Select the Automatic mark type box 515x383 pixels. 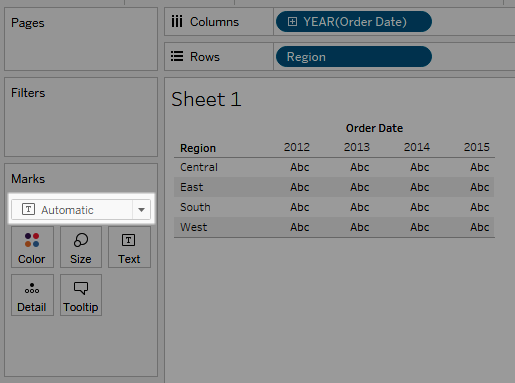click(x=81, y=210)
